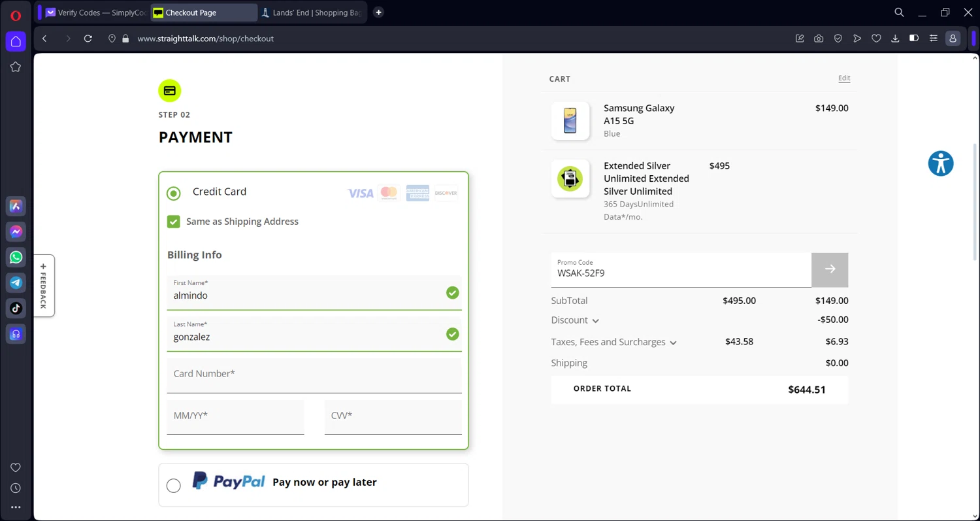Click the $644.51 order total
The height and width of the screenshot is (521, 980).
coord(807,390)
